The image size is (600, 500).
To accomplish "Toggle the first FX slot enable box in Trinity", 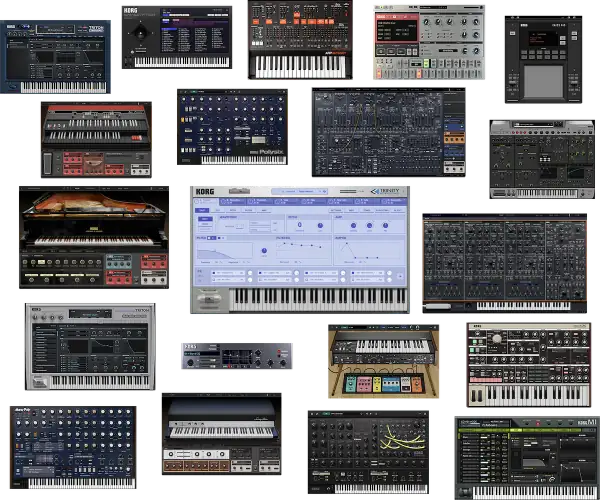I will coord(214,273).
